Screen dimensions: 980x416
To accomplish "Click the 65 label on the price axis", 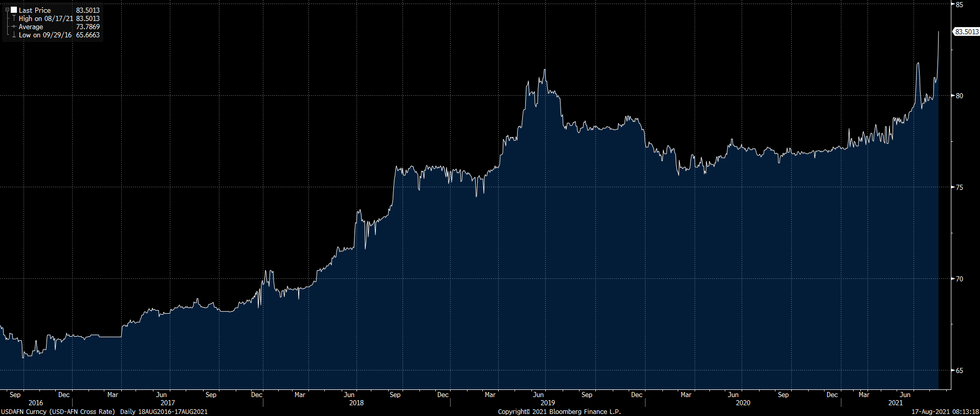I will point(959,370).
